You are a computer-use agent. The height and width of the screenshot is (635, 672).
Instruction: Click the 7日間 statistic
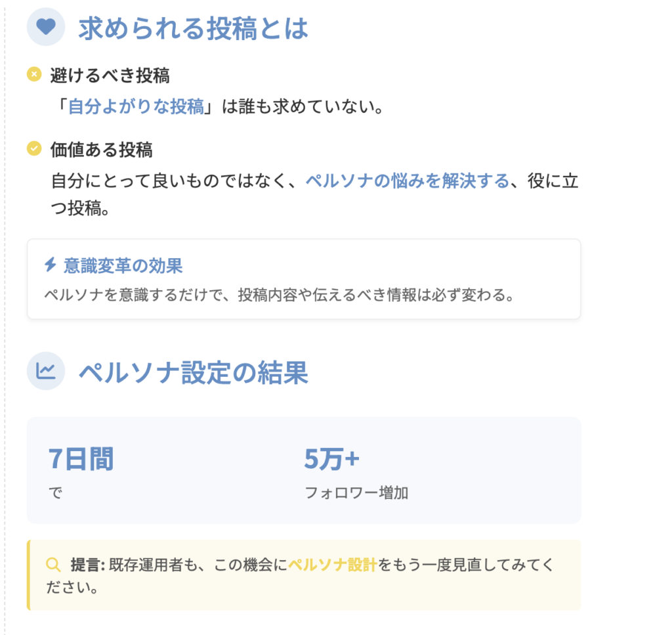81,458
